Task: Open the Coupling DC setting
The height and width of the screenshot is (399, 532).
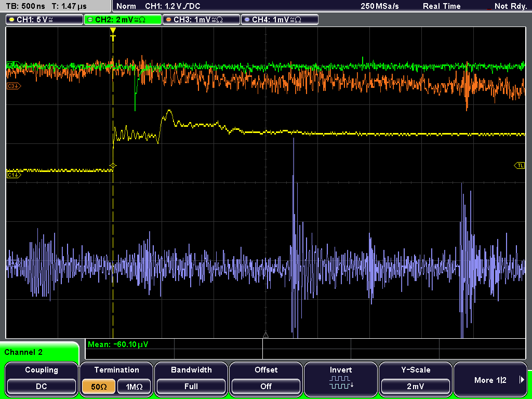Action: [42, 386]
